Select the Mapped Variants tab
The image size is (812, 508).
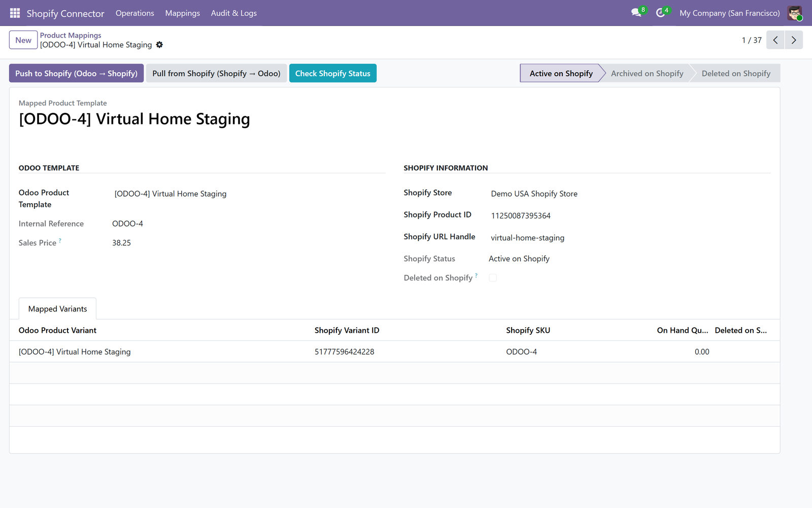58,309
